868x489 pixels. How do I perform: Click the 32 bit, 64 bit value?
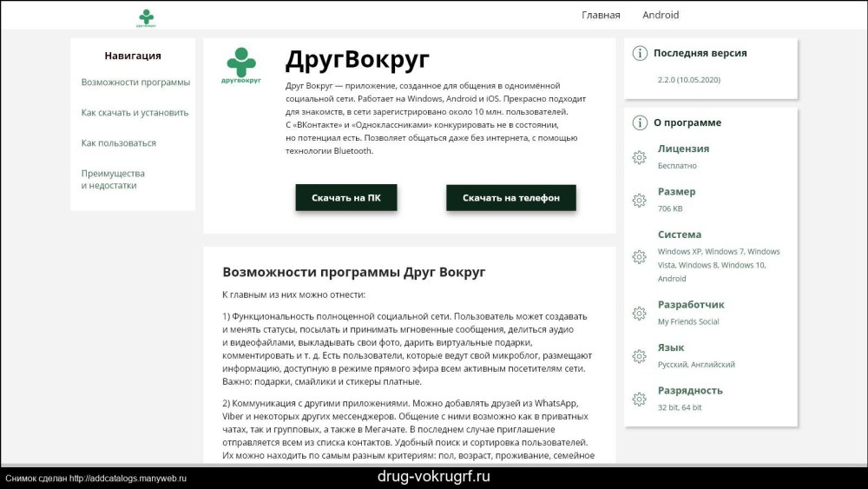(x=680, y=407)
